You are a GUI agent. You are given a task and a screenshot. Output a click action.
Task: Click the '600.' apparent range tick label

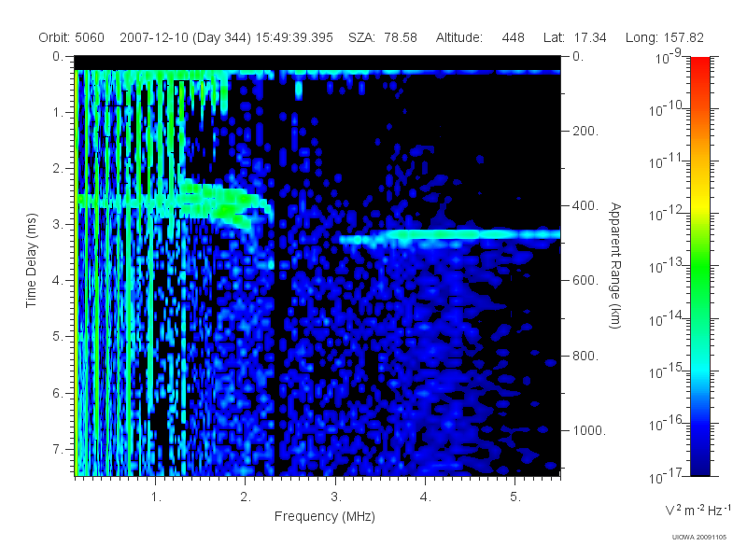click(x=585, y=281)
